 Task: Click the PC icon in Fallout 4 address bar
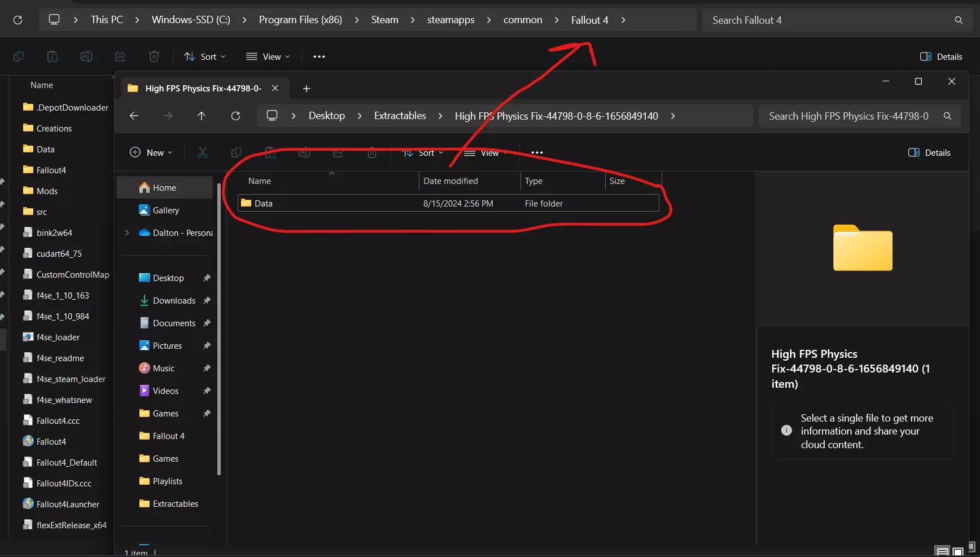pos(54,20)
